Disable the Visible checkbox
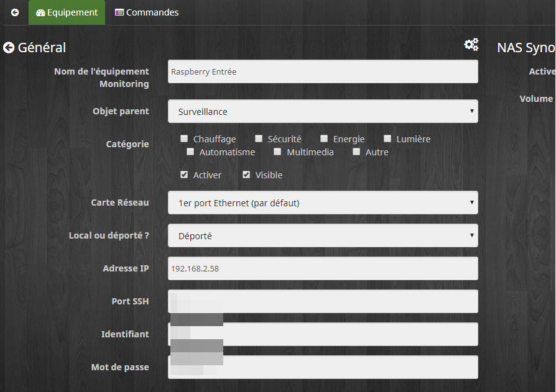This screenshot has height=392, width=556. pyautogui.click(x=246, y=175)
